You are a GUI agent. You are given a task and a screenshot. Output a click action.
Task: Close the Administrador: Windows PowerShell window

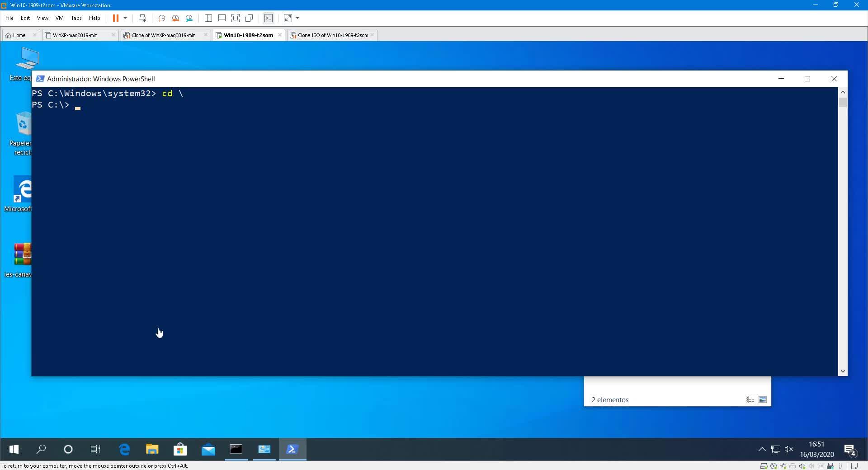[x=834, y=79]
